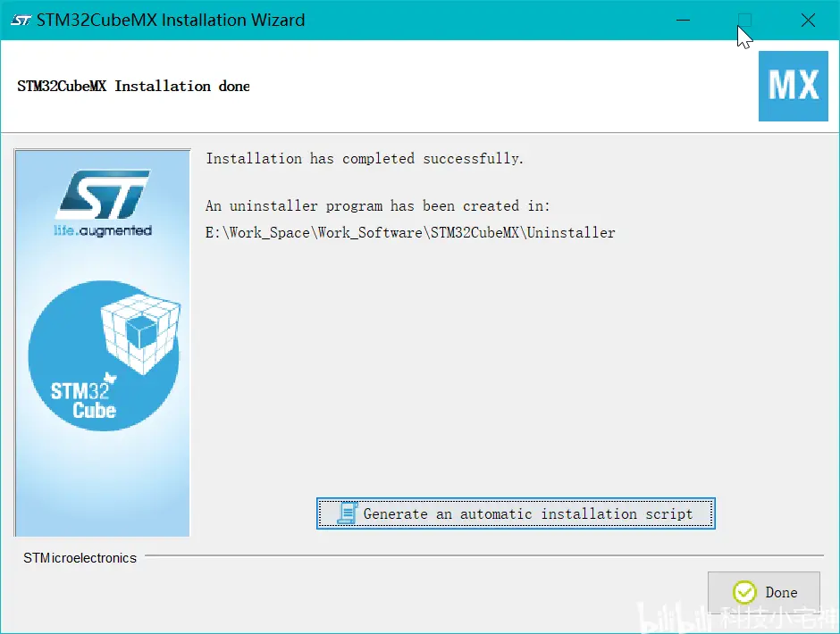Click the disabled maximize button
This screenshot has height=634, width=840.
[x=744, y=21]
